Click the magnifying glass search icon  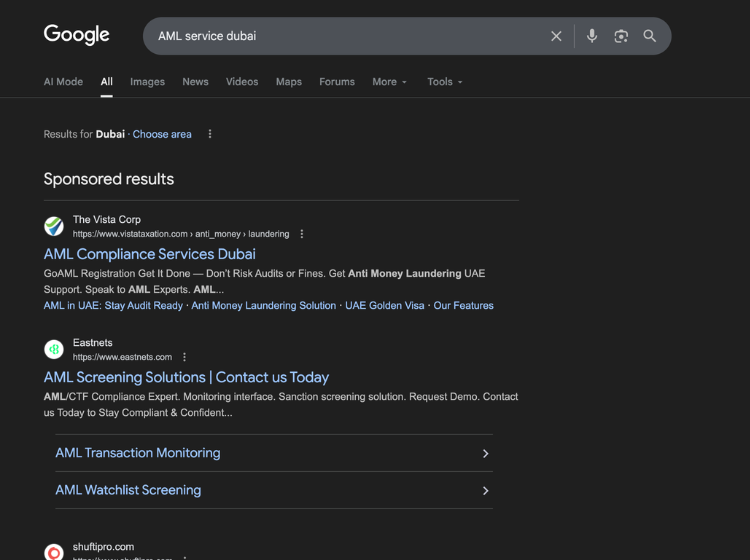click(649, 36)
